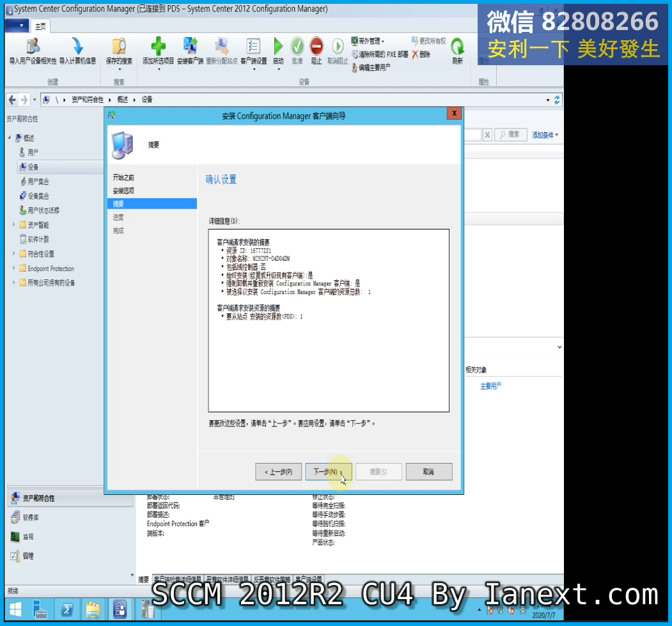Click the address bar refresh icon
Viewport: 672px width, 626px height.
click(x=557, y=100)
